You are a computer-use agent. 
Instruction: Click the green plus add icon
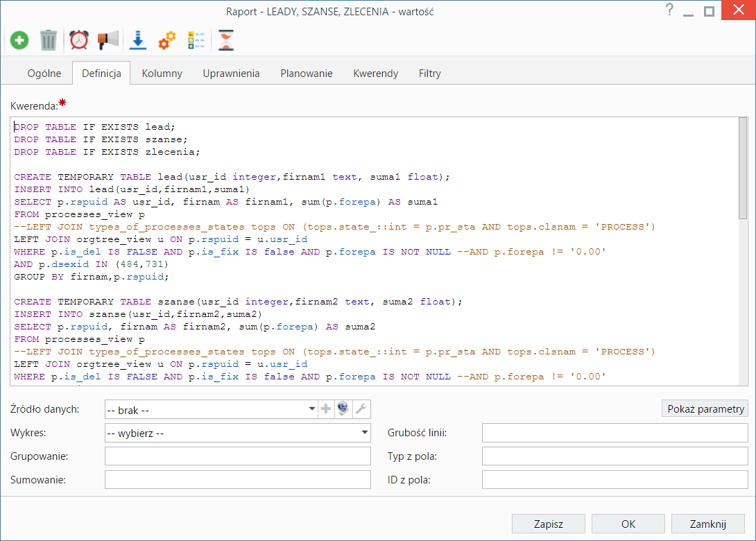pyautogui.click(x=19, y=40)
